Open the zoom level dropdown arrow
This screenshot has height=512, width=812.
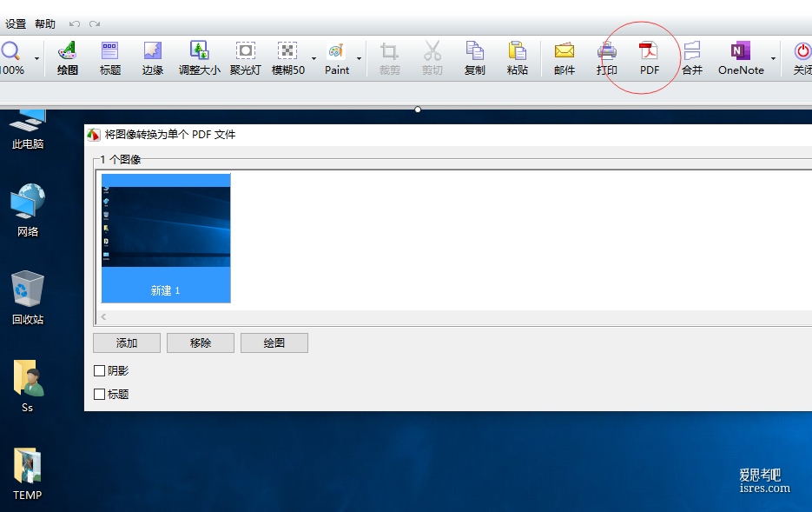pyautogui.click(x=36, y=58)
